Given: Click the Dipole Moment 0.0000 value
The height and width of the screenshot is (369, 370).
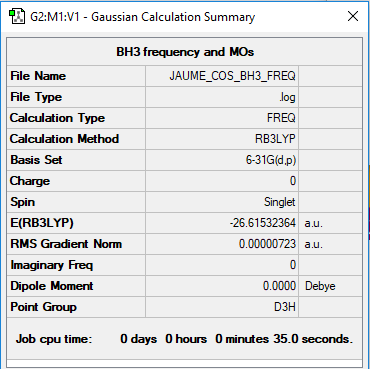Looking at the screenshot, I should [x=279, y=286].
